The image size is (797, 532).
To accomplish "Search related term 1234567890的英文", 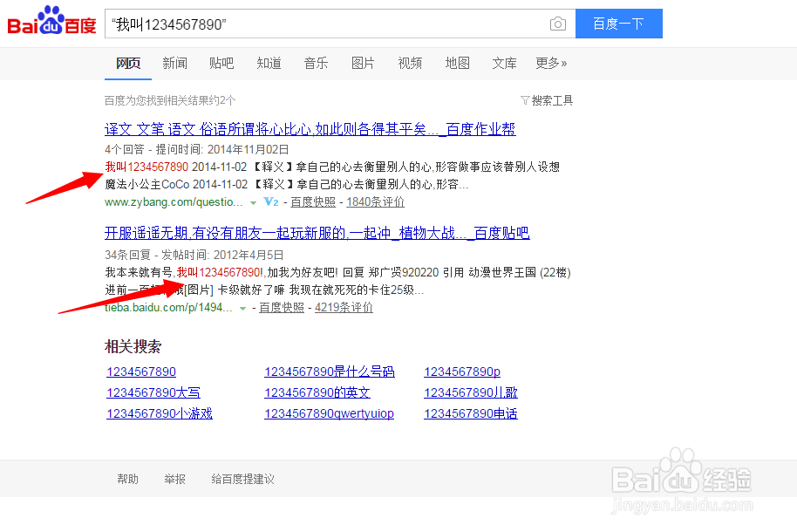I will click(x=317, y=392).
